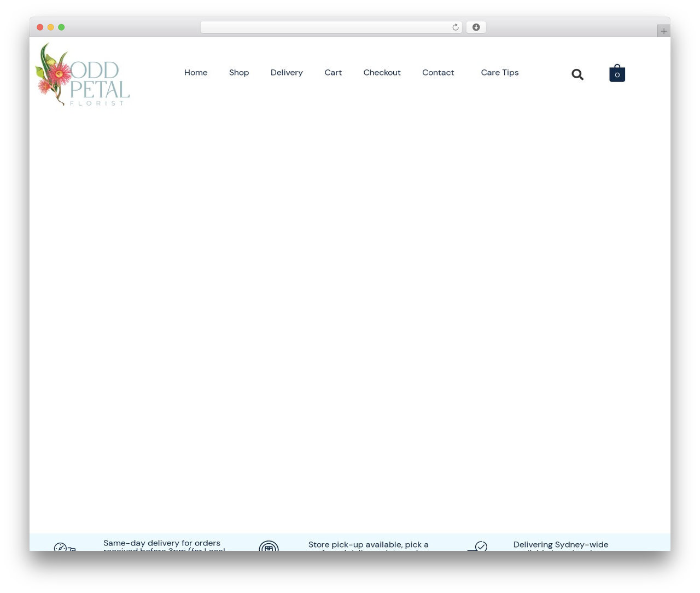View the Care Tips page link

tap(500, 73)
